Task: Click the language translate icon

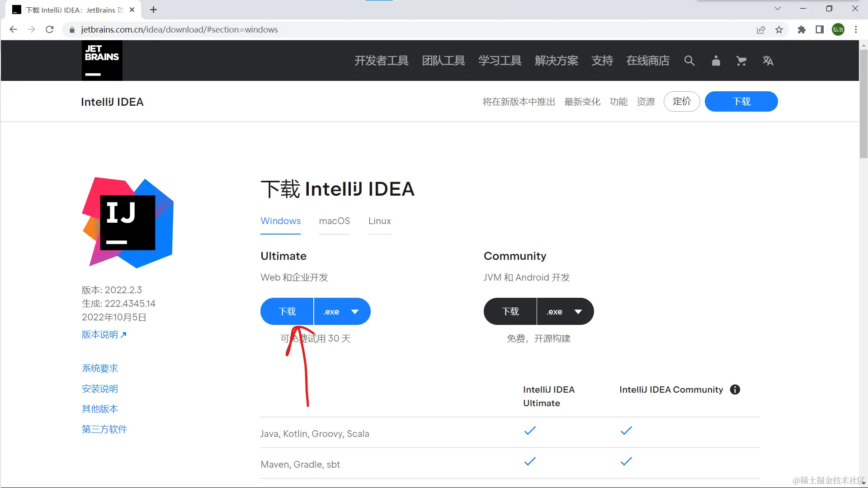Action: click(x=768, y=61)
